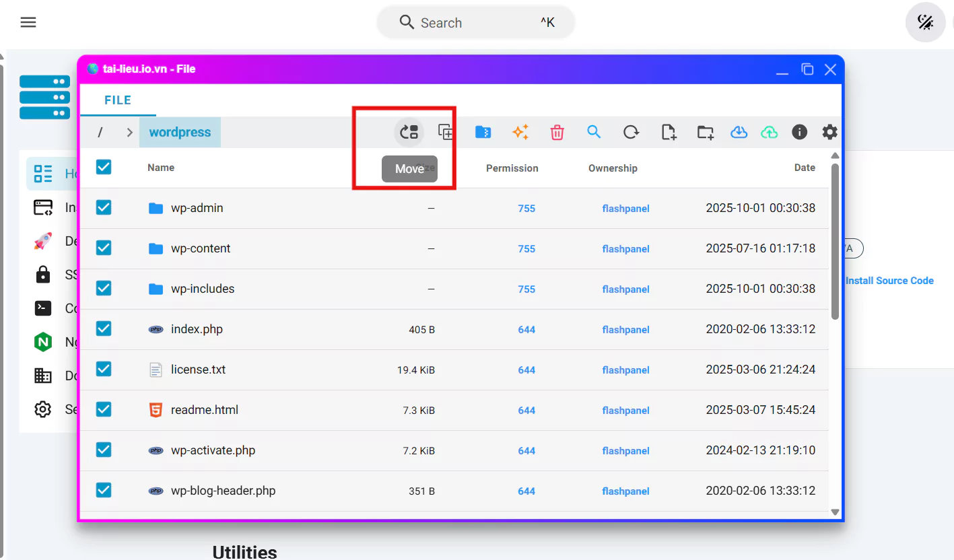Create a new file with the file-plus icon
This screenshot has height=560, width=954.
[668, 133]
